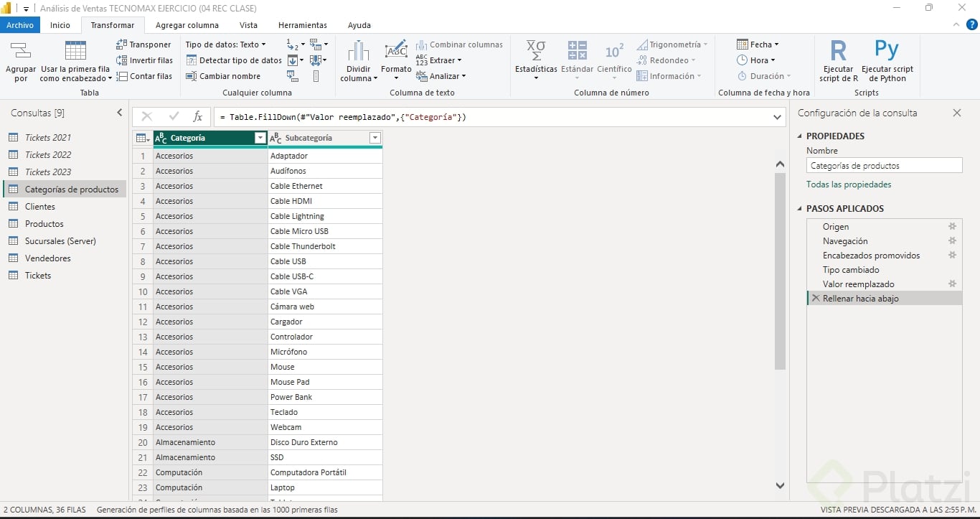Click the Nombre input field
Image resolution: width=980 pixels, height=519 pixels.
click(x=884, y=166)
